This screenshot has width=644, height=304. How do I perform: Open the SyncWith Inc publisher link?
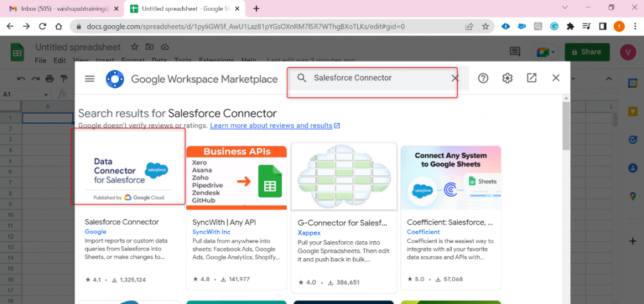pyautogui.click(x=211, y=232)
